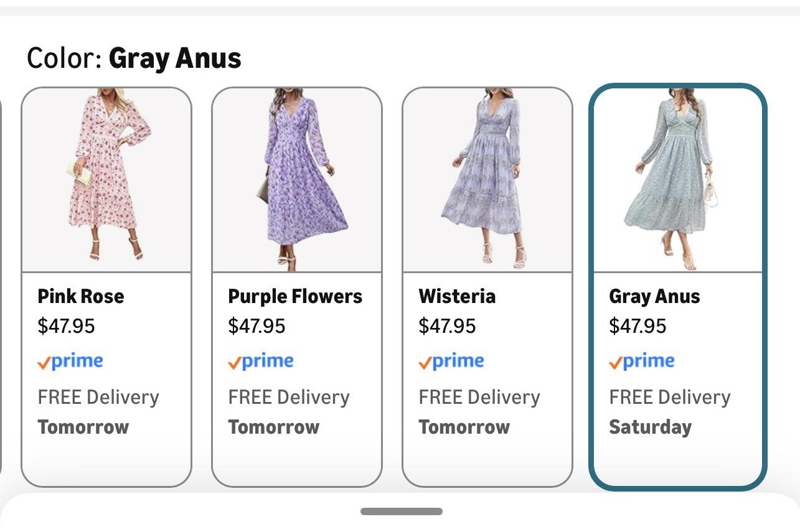800x532 pixels.
Task: Select the Pink Rose color name
Action: click(81, 296)
